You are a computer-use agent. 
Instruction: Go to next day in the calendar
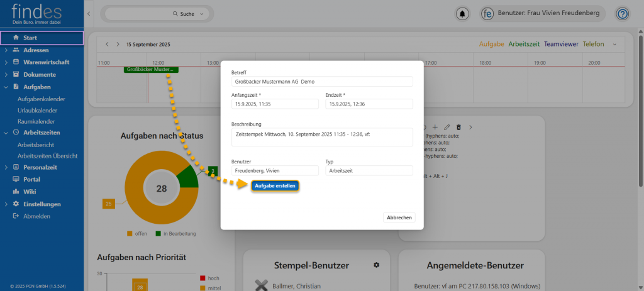[117, 45]
